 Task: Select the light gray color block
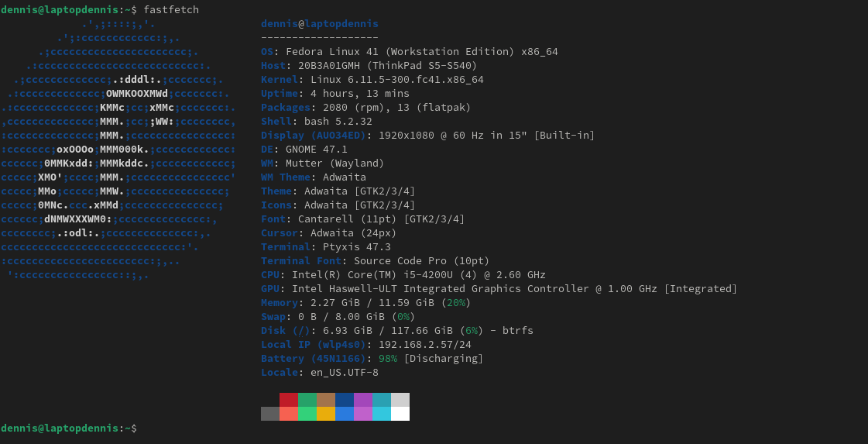click(x=400, y=400)
